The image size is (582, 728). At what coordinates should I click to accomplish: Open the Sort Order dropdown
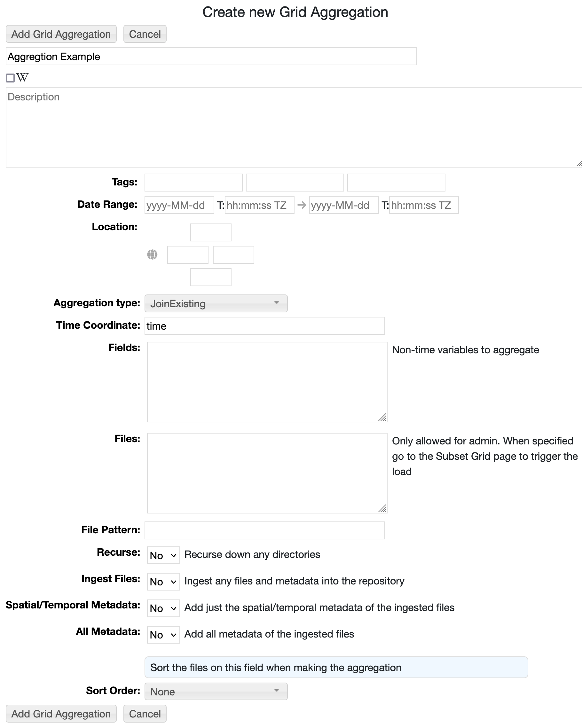(216, 692)
